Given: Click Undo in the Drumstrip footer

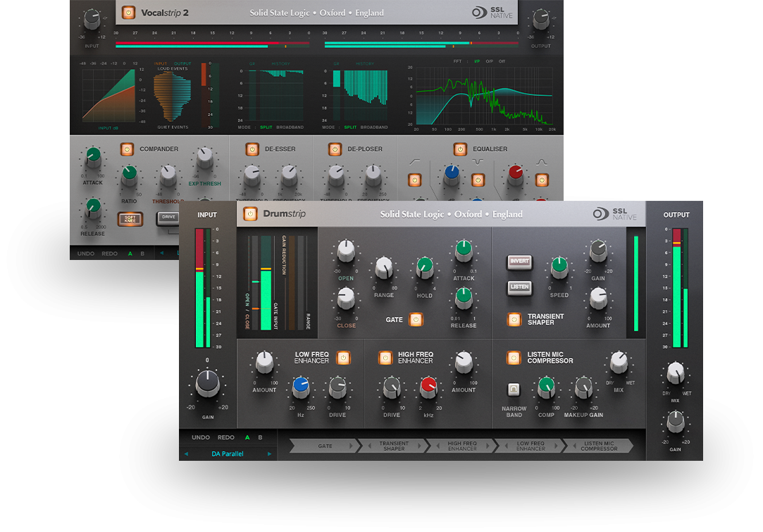Looking at the screenshot, I should 201,438.
